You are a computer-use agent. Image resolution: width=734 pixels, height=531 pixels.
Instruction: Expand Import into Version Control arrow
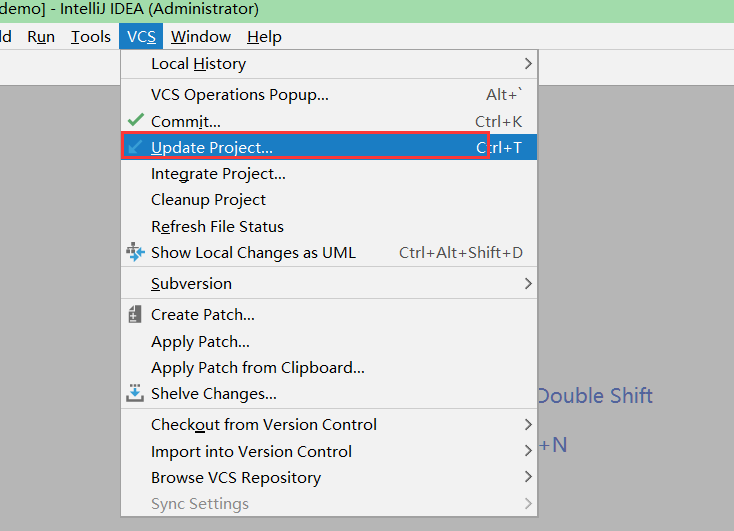pyautogui.click(x=528, y=451)
